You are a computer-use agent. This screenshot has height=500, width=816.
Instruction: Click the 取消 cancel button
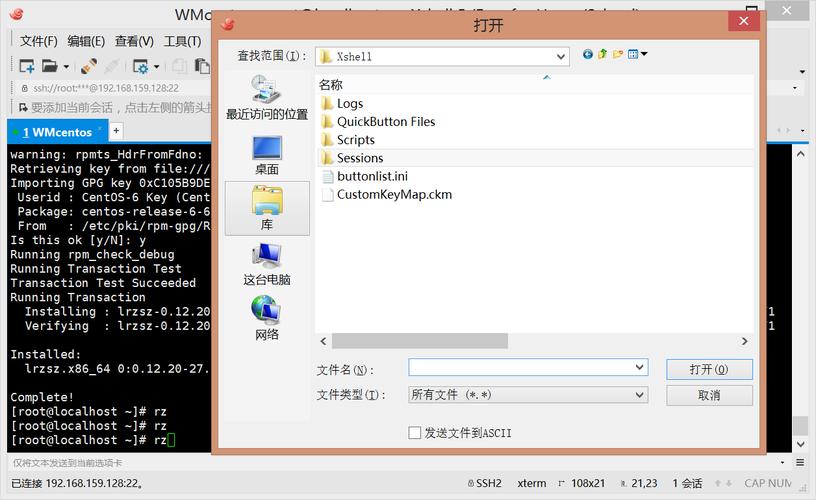click(709, 395)
